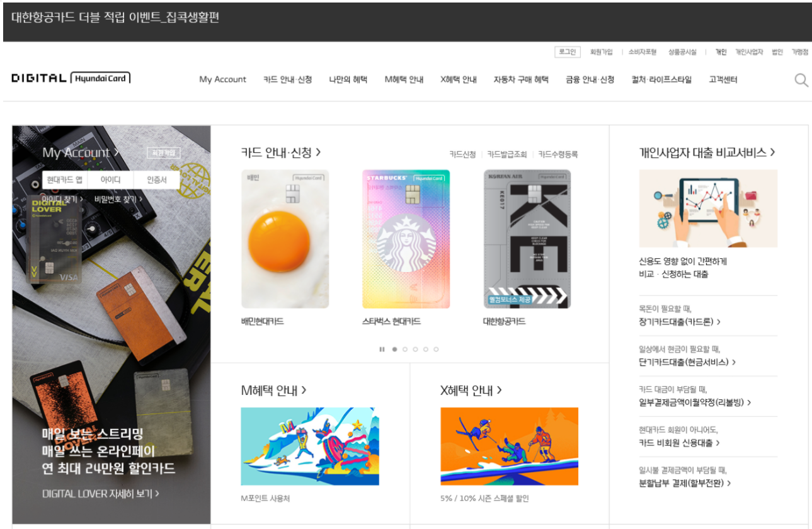Image resolution: width=812 pixels, height=529 pixels.
Task: Open the 카드 안내·신청 section heading
Action: (281, 152)
